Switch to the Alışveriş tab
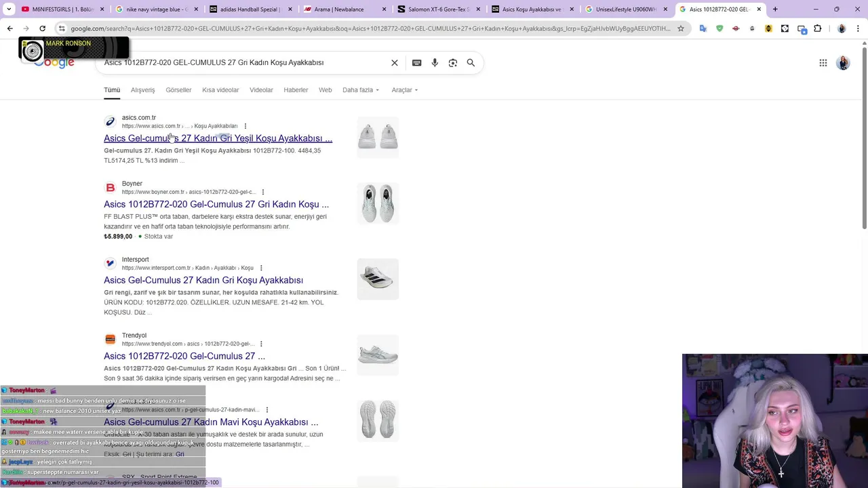The width and height of the screenshot is (868, 488). (x=142, y=90)
